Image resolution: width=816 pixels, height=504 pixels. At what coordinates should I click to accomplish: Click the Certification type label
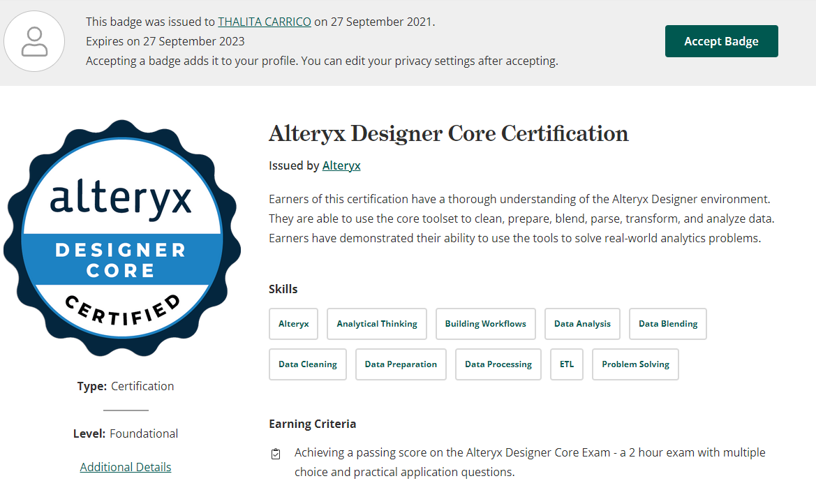pyautogui.click(x=142, y=385)
